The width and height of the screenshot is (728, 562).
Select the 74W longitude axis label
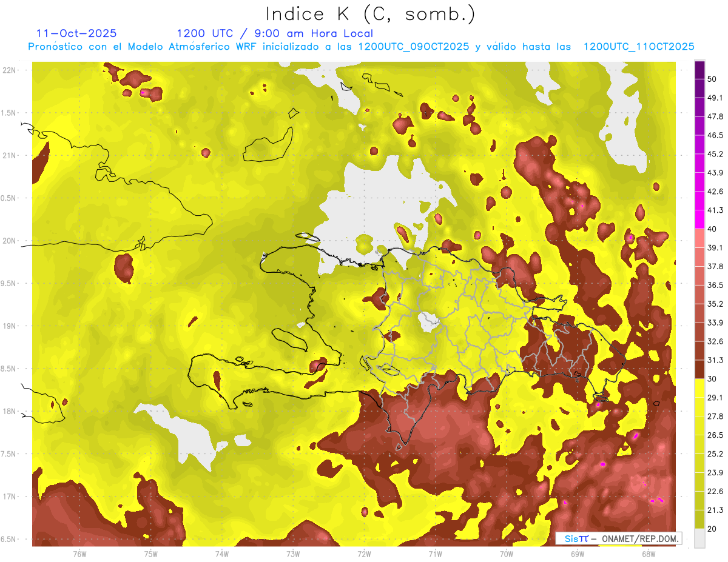221,554
